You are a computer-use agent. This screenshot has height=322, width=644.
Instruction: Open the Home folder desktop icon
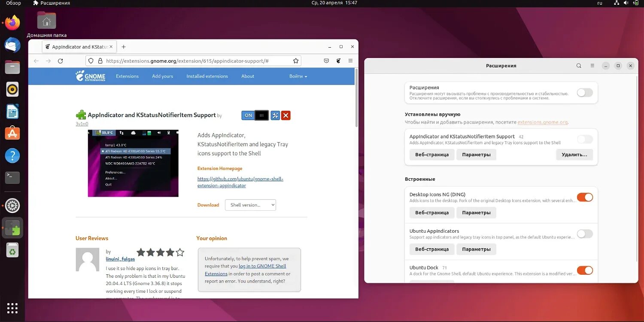(46, 24)
